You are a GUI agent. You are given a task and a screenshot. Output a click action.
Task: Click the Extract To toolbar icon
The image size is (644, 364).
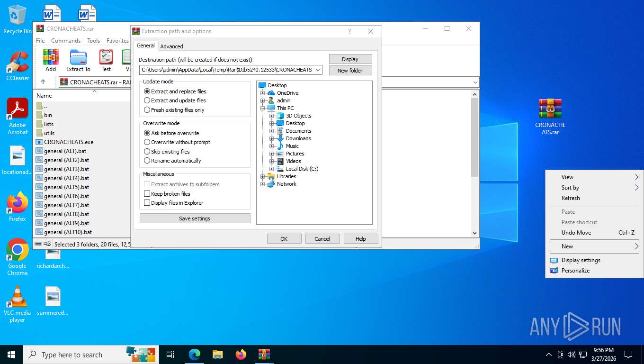coord(78,60)
